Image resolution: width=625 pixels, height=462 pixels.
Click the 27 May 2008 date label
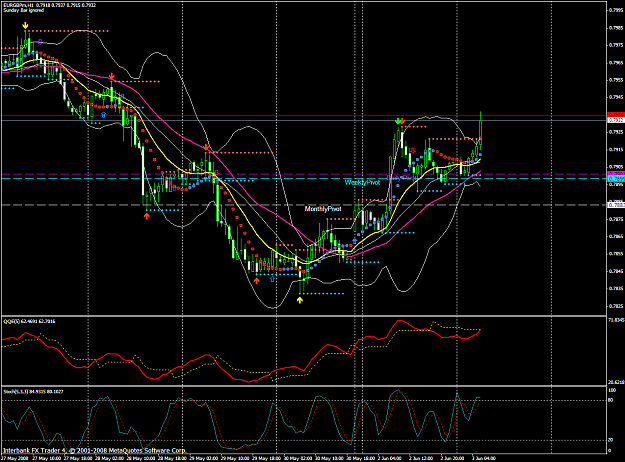pyautogui.click(x=14, y=458)
